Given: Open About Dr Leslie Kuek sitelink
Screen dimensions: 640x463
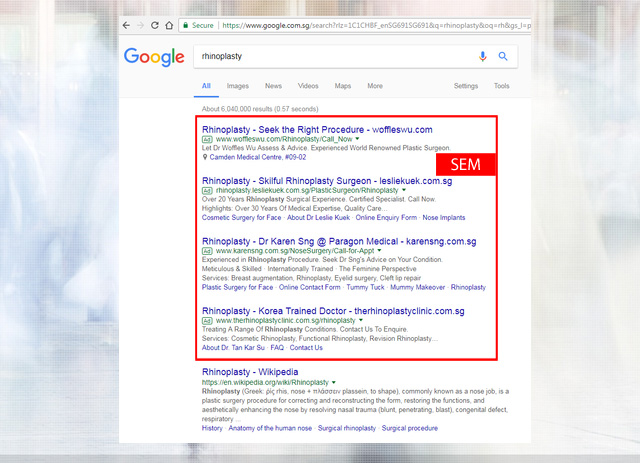Looking at the screenshot, I should (318, 218).
